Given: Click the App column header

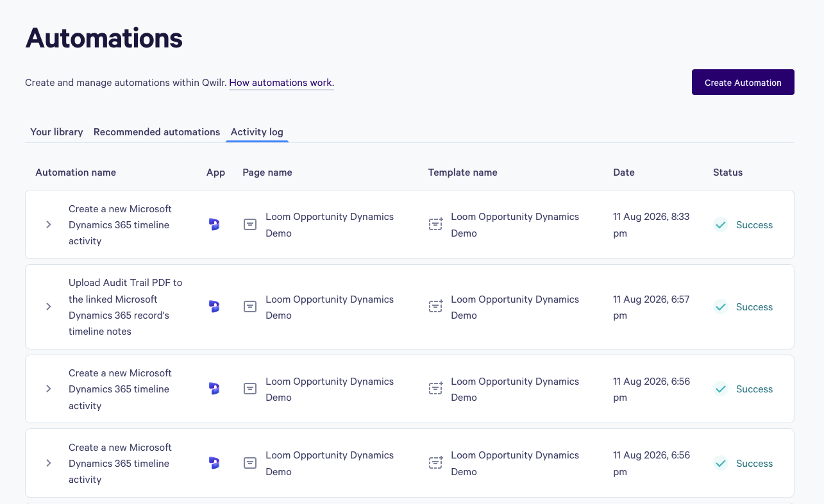Looking at the screenshot, I should [x=215, y=172].
